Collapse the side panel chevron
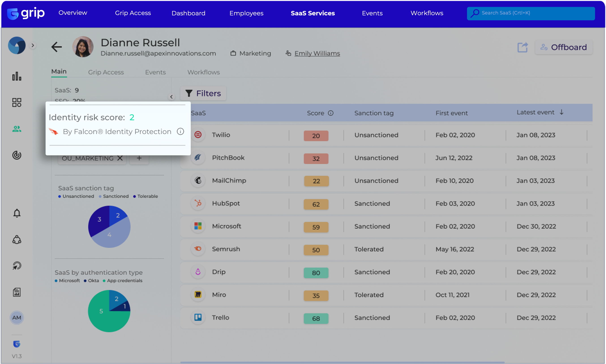 171,97
